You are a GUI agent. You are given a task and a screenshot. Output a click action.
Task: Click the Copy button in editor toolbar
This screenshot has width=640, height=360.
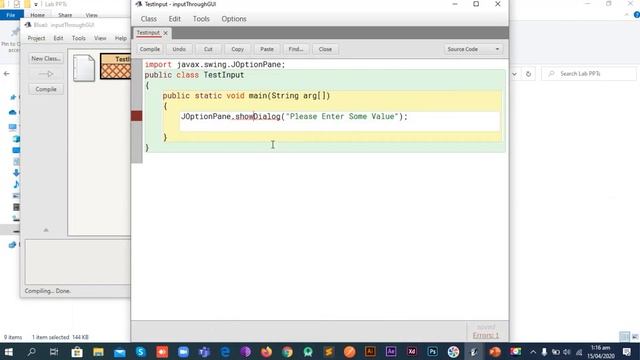tap(238, 49)
